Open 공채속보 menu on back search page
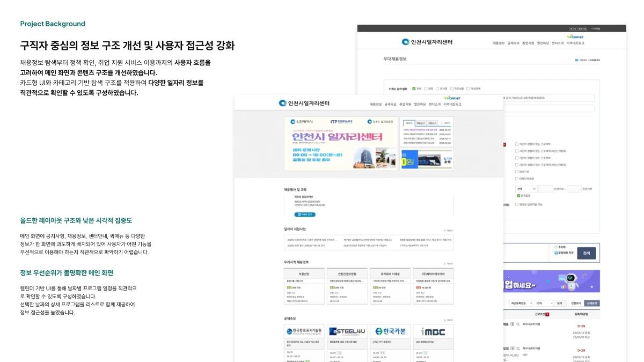 pos(514,43)
